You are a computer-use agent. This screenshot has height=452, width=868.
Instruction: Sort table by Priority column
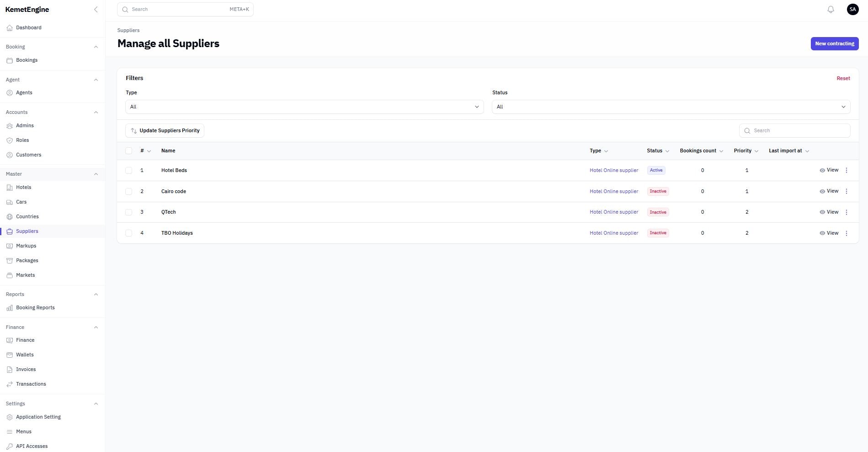[x=746, y=151]
